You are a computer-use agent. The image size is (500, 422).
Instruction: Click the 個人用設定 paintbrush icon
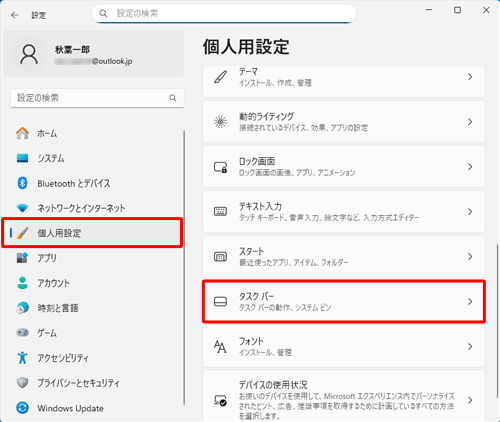pos(22,233)
